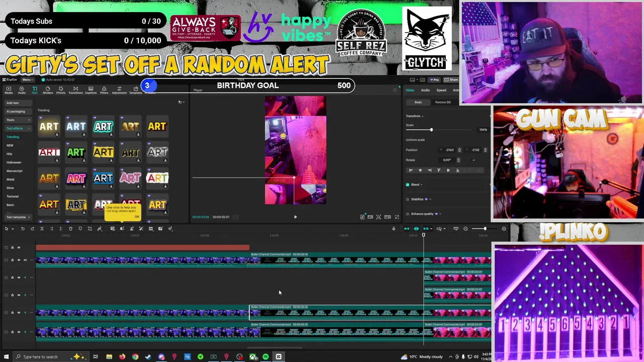Hide the text track with eye icon

pyautogui.click(x=19, y=247)
